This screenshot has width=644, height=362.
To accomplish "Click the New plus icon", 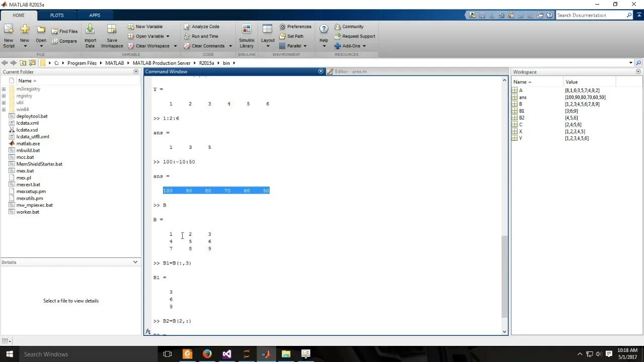I will [x=25, y=30].
